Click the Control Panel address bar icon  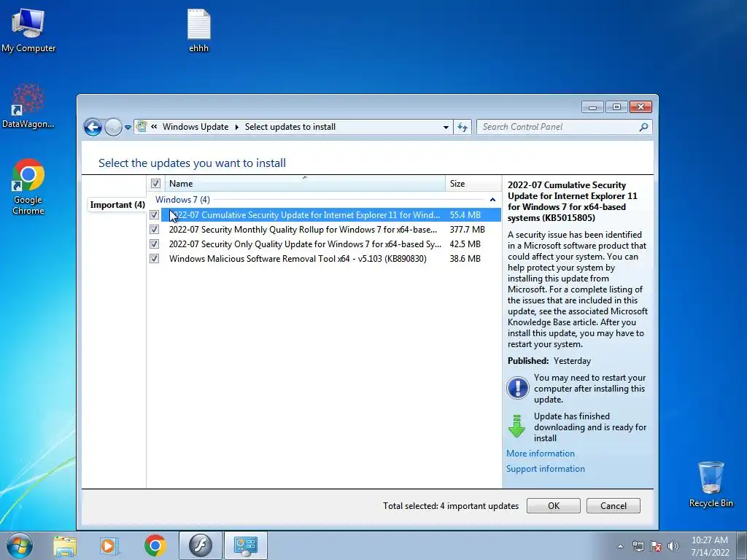(142, 127)
